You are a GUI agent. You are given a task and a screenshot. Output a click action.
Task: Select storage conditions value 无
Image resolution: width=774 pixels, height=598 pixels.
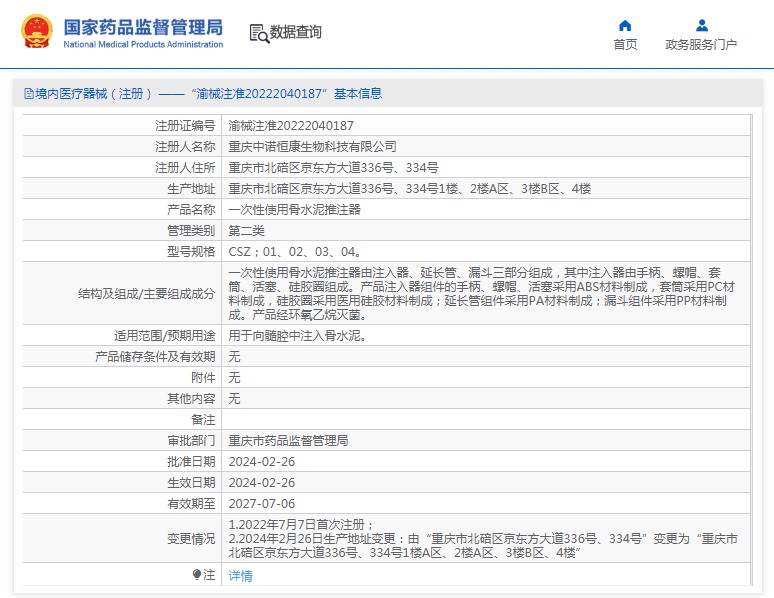pyautogui.click(x=234, y=357)
